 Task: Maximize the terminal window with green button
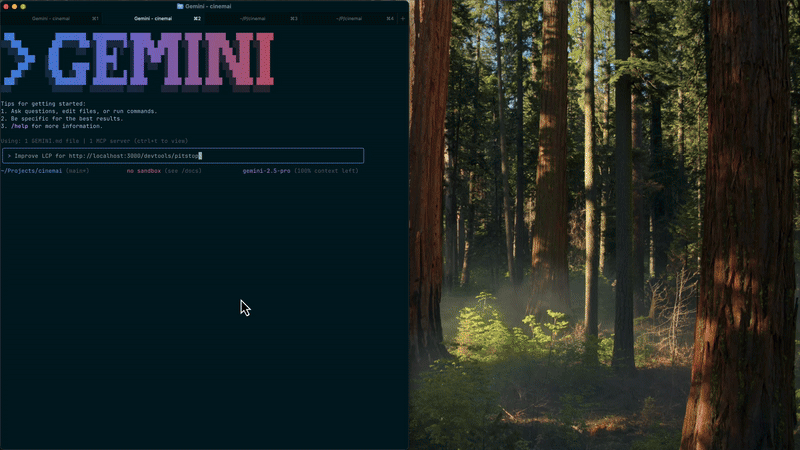click(23, 6)
